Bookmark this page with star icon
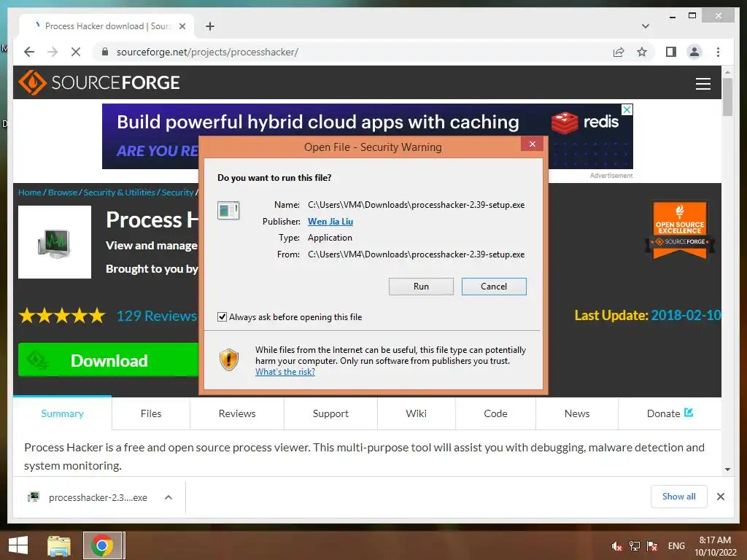The width and height of the screenshot is (747, 560). coord(642,52)
